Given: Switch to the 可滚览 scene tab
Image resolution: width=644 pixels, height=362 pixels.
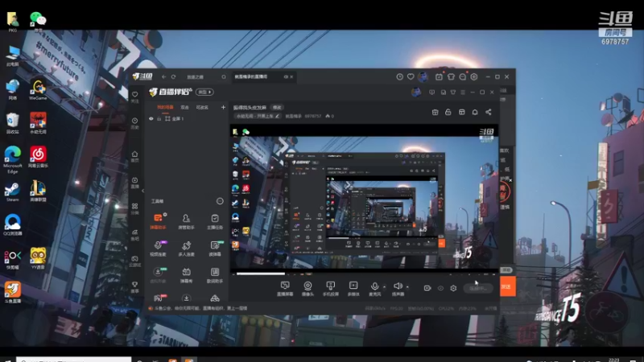Looking at the screenshot, I should point(202,107).
